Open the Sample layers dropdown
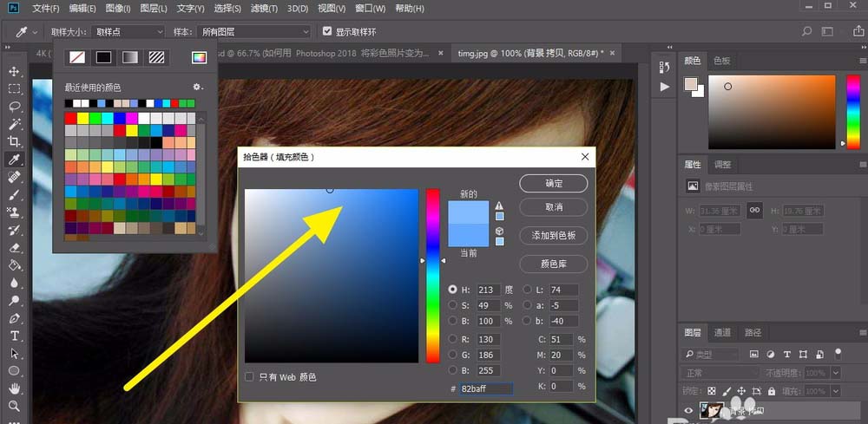868x424 pixels. tap(254, 32)
